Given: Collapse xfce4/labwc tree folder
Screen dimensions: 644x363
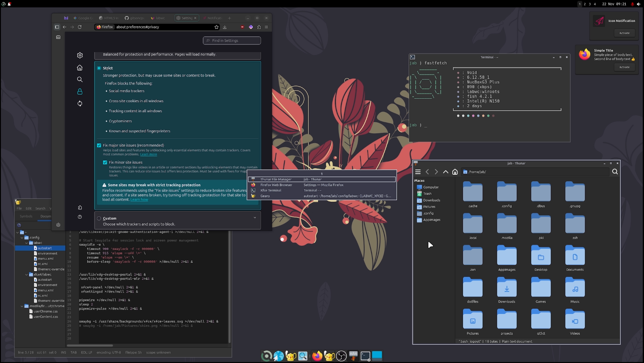Looking at the screenshot, I should 27,274.
